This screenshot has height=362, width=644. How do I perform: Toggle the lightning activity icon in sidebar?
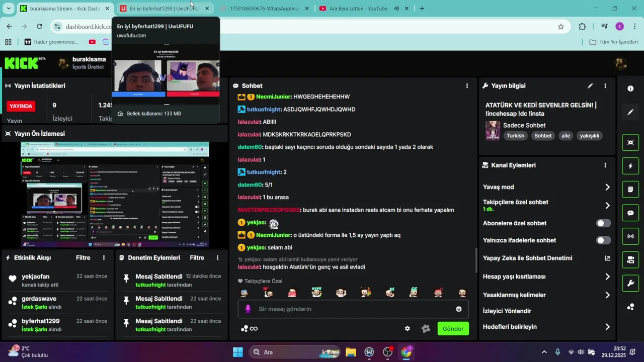point(630,166)
